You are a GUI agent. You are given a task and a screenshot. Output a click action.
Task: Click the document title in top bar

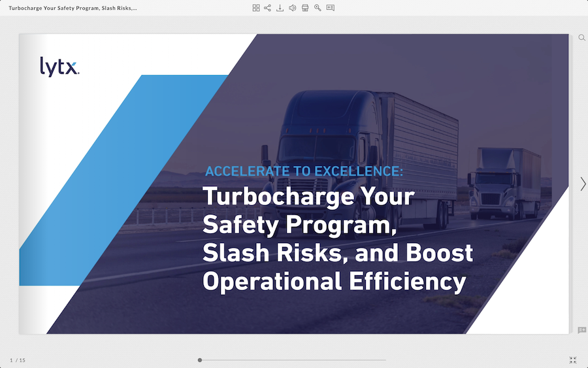click(73, 8)
